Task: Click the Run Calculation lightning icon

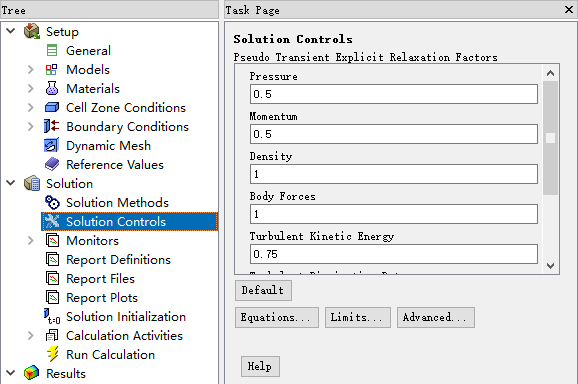Action: click(x=52, y=354)
